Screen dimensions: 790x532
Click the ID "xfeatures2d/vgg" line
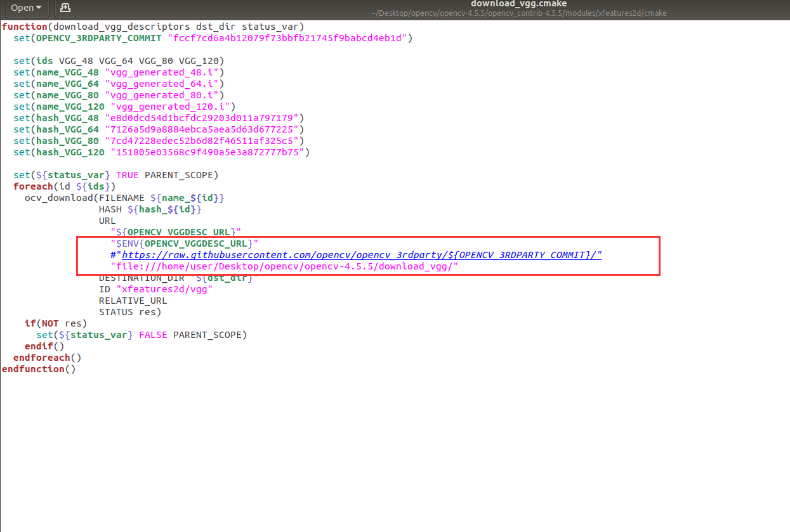point(156,289)
